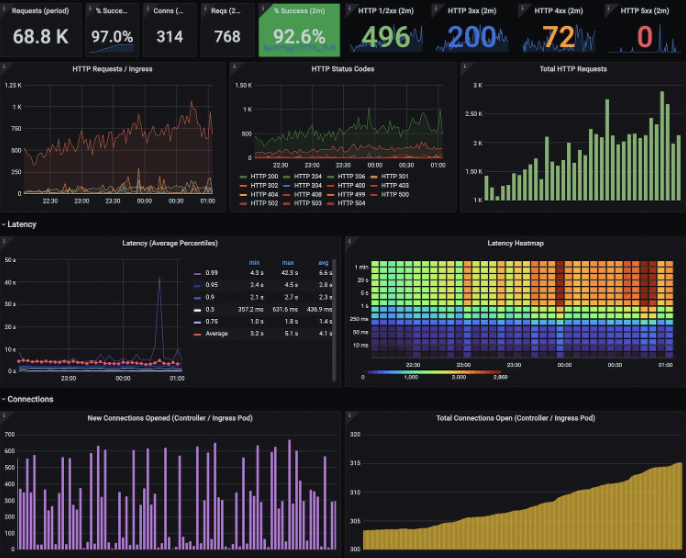
Task: Click info icon on Latency Heatmap panel
Action: [x=348, y=240]
